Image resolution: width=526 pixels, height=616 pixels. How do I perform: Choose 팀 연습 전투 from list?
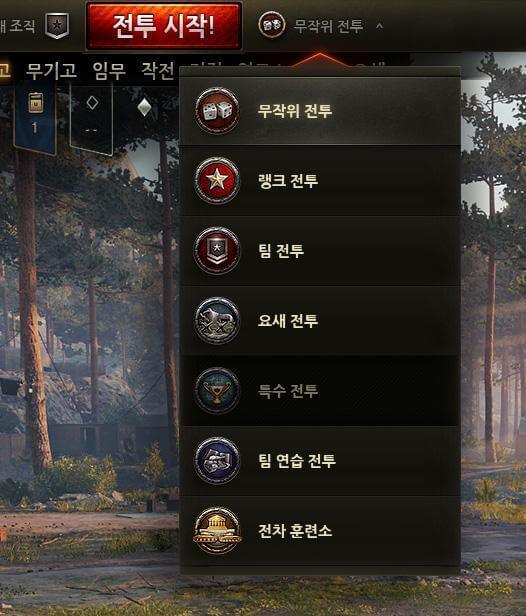320,460
